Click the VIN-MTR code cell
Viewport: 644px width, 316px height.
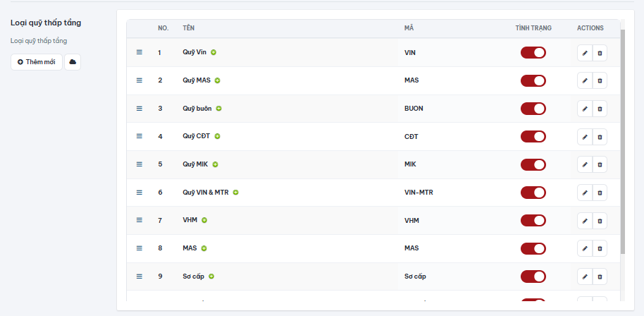click(x=419, y=193)
